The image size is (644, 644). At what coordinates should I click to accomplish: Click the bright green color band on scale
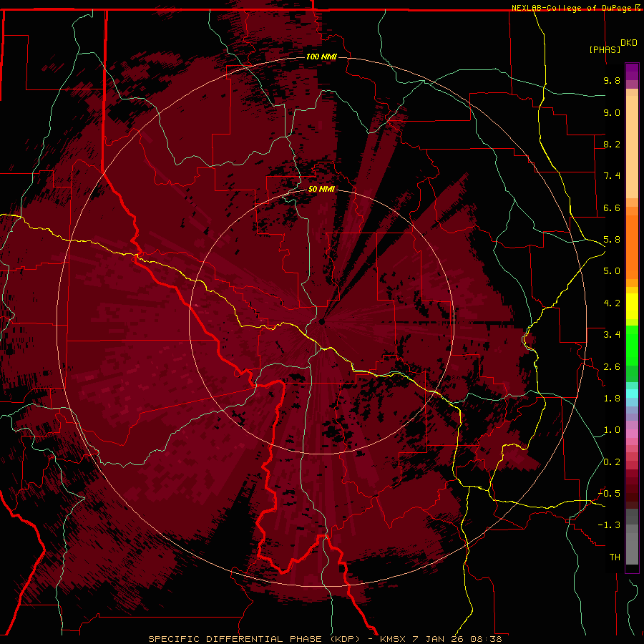632,346
